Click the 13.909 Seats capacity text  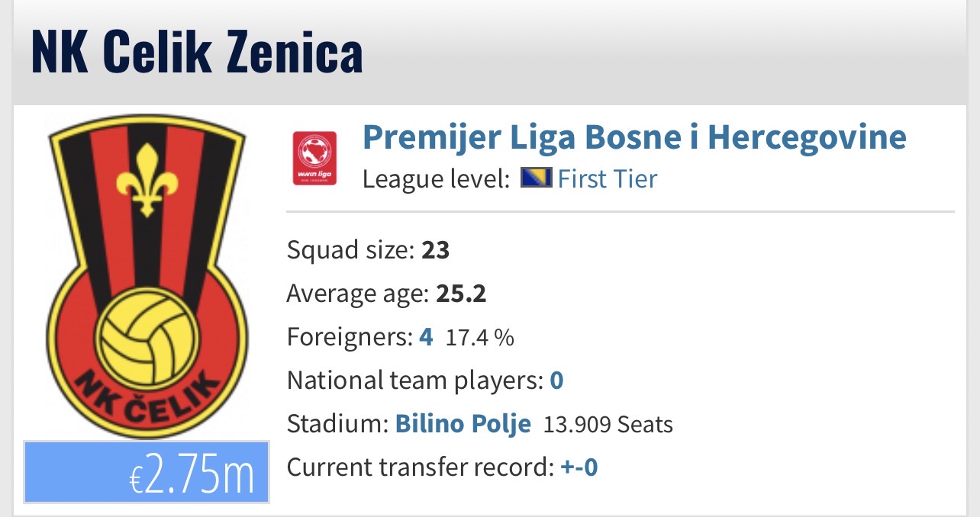tap(608, 425)
